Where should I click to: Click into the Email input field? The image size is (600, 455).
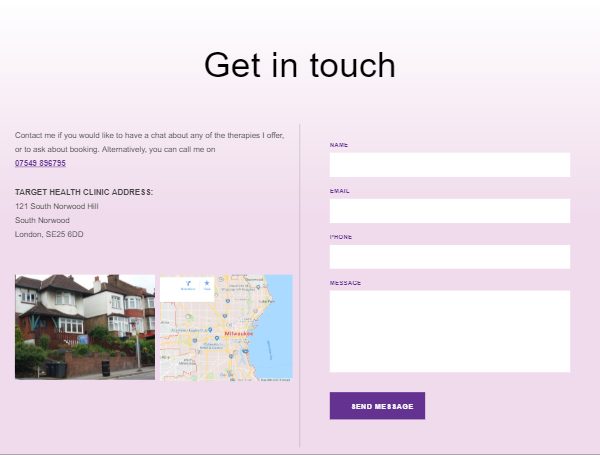coord(449,211)
